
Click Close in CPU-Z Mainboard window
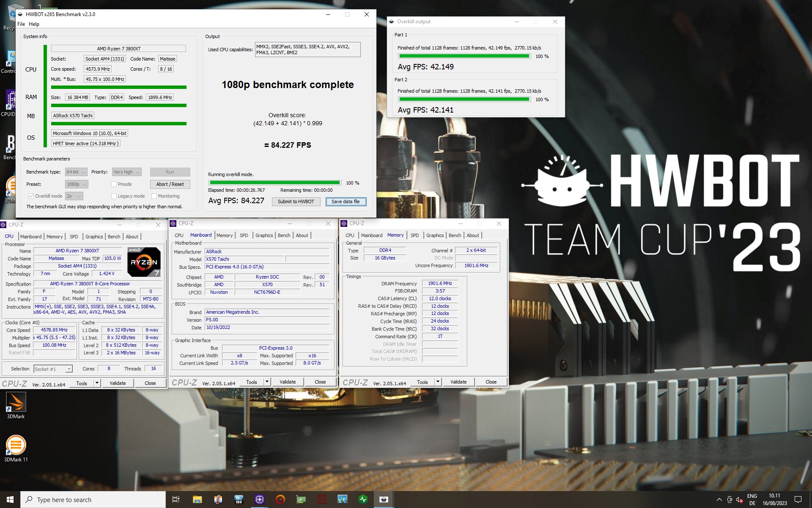click(x=320, y=382)
